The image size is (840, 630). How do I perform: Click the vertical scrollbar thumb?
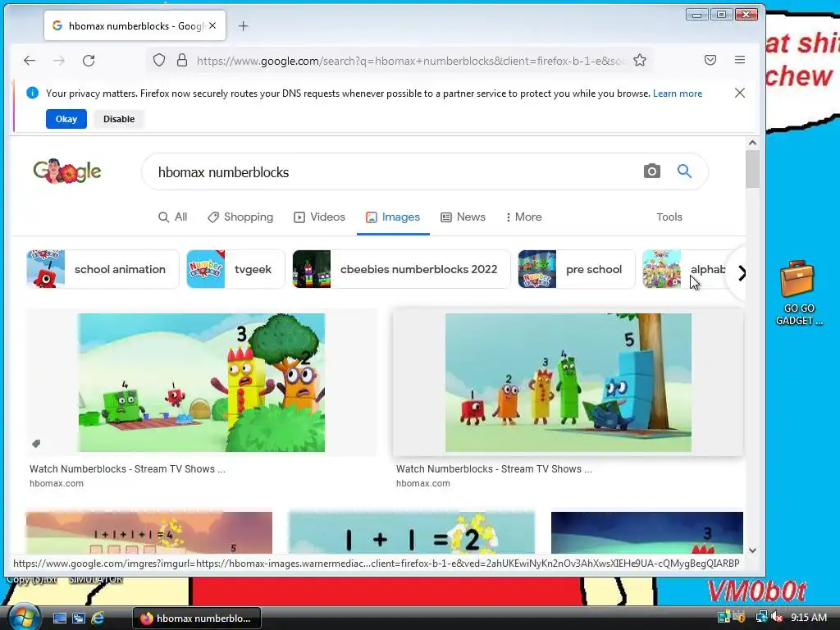coord(752,169)
